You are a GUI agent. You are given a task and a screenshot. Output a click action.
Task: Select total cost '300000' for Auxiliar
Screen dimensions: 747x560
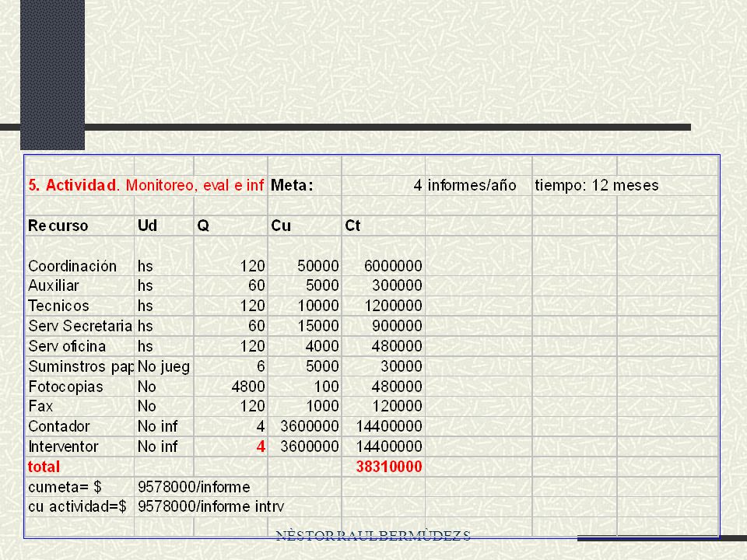398,285
